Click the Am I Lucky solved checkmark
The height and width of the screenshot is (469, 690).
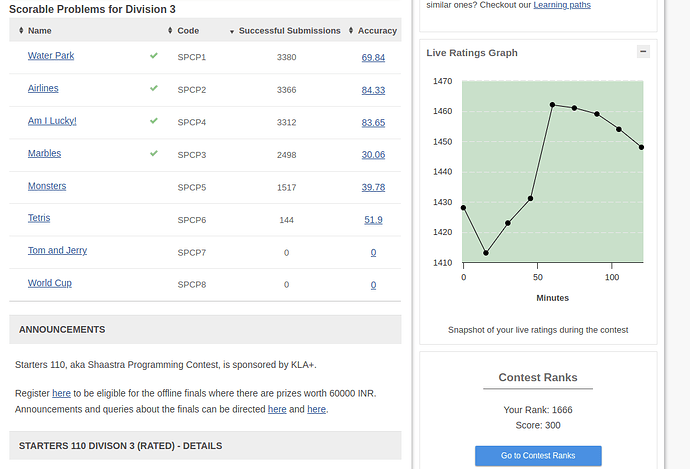pos(154,121)
